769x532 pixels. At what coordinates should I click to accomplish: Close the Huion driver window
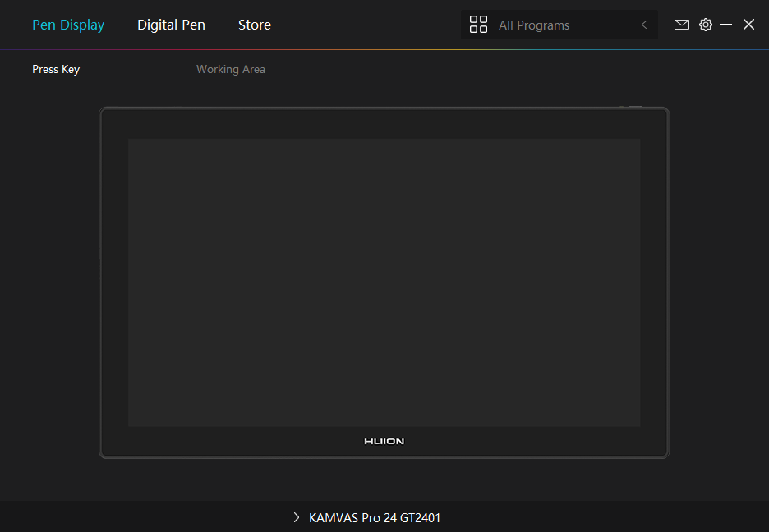(x=748, y=25)
